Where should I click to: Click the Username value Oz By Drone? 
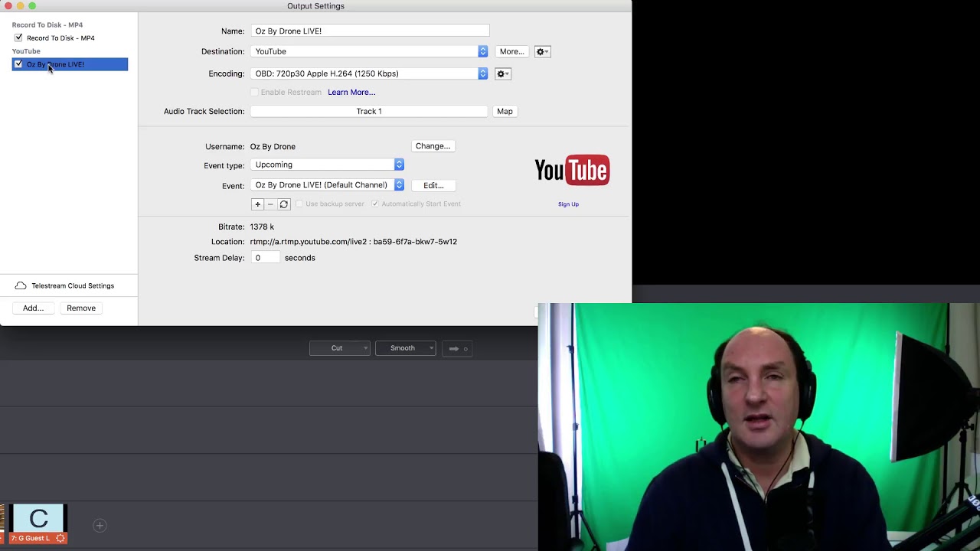(273, 146)
